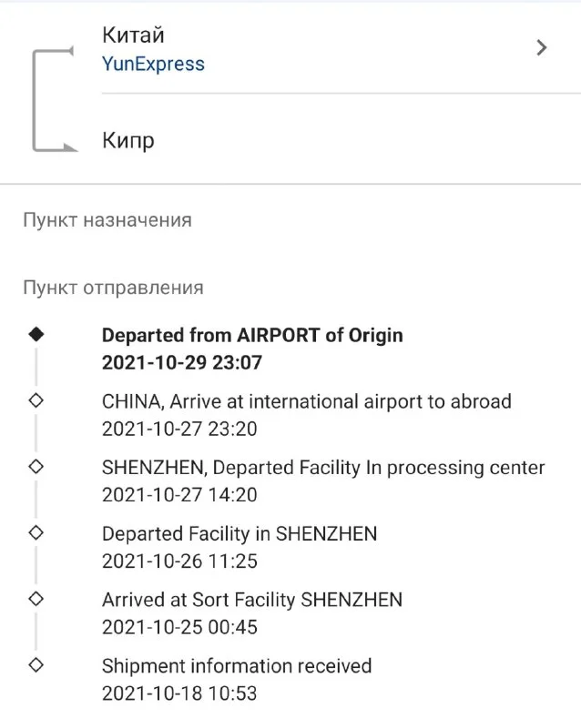
Task: Tap the Departed Facility in SHENZHEN entry
Action: [240, 533]
